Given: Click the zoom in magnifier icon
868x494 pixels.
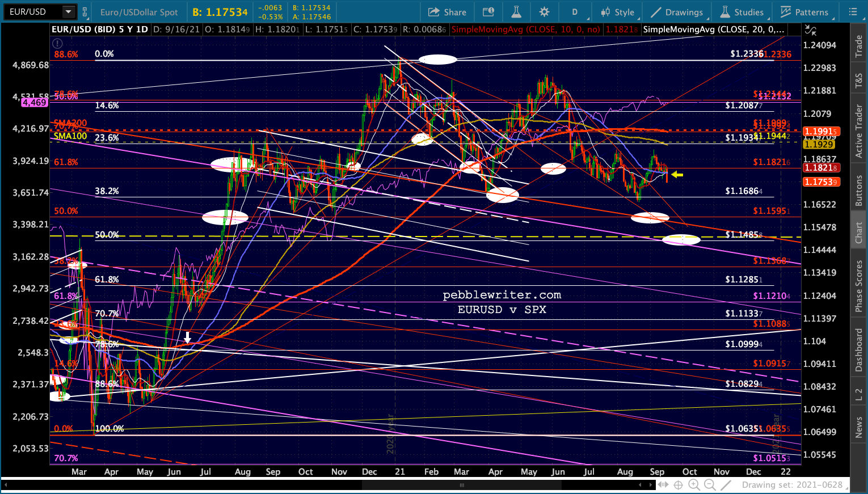Looking at the screenshot, I should (694, 485).
